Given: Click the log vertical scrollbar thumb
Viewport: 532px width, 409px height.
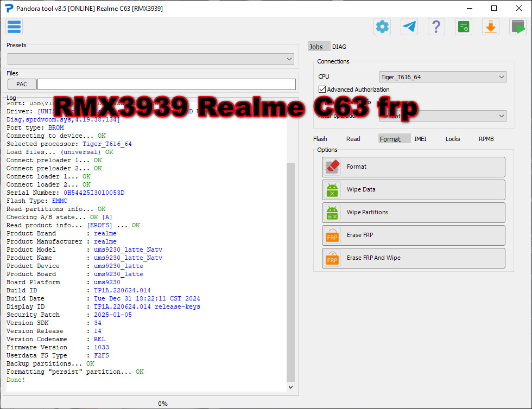Looking at the screenshot, I should (290, 272).
